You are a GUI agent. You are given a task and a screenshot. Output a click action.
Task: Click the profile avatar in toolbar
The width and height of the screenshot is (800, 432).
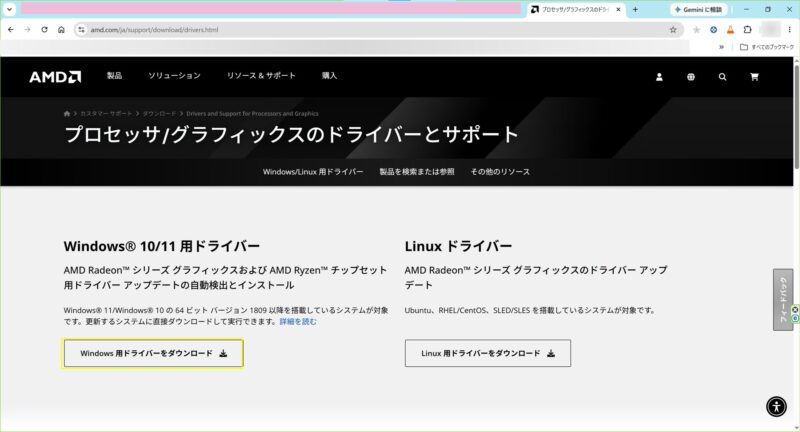[769, 30]
